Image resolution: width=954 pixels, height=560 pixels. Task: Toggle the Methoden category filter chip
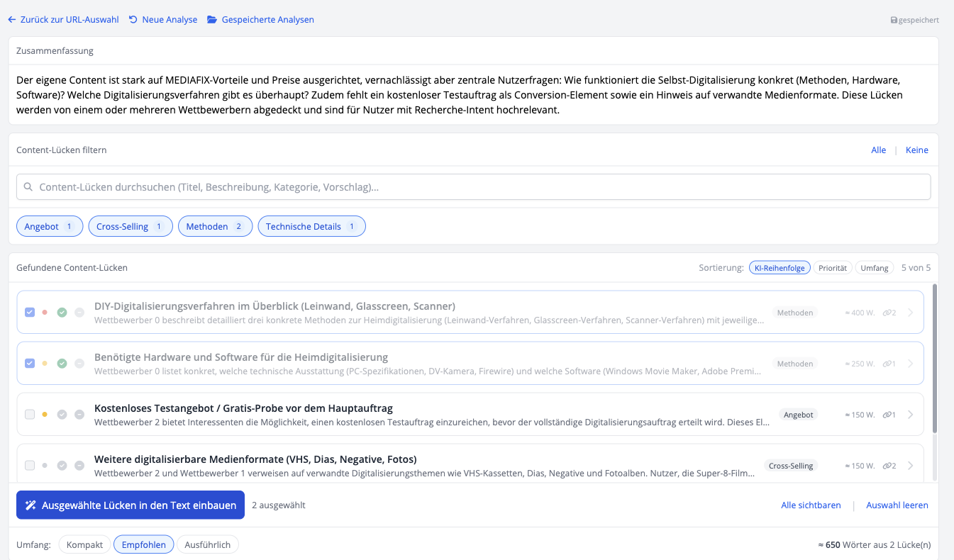tap(214, 226)
